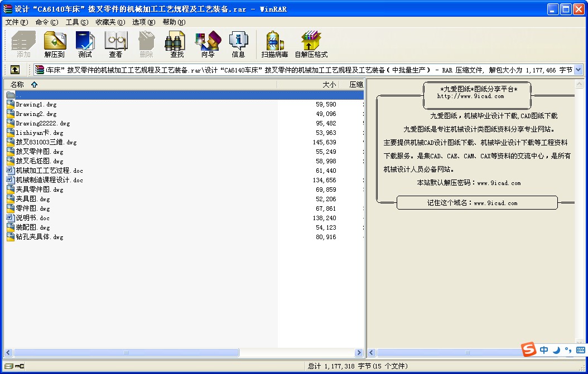This screenshot has width=588, height=374.
Task: Open the 文件(F) menu
Action: (x=17, y=22)
